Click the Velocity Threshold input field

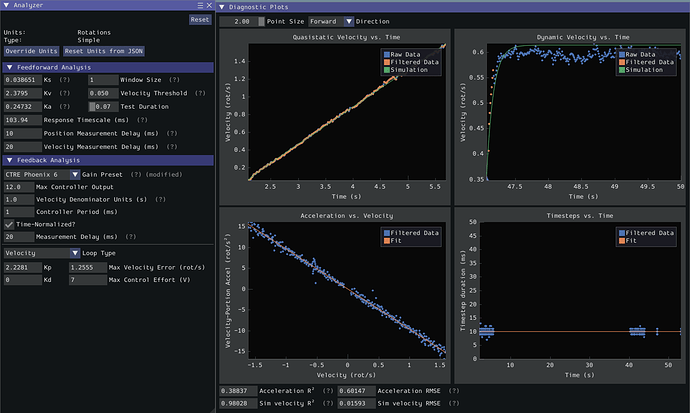[103, 93]
